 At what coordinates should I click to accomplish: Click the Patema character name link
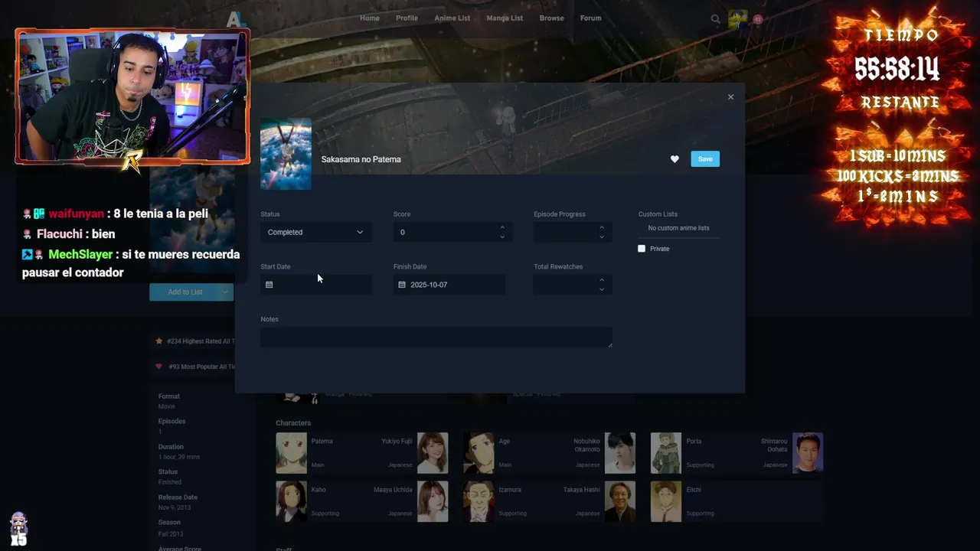pos(322,442)
